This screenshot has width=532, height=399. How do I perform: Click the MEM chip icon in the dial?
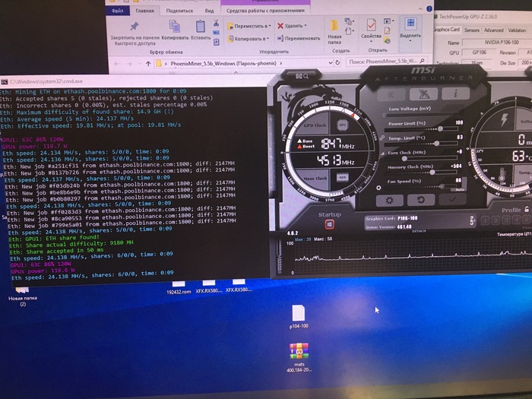[x=342, y=177]
